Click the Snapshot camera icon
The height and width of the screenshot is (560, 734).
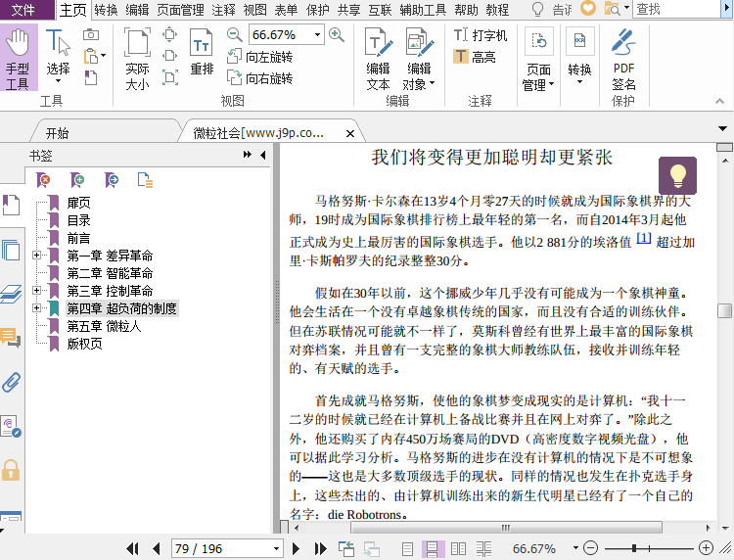click(x=91, y=34)
